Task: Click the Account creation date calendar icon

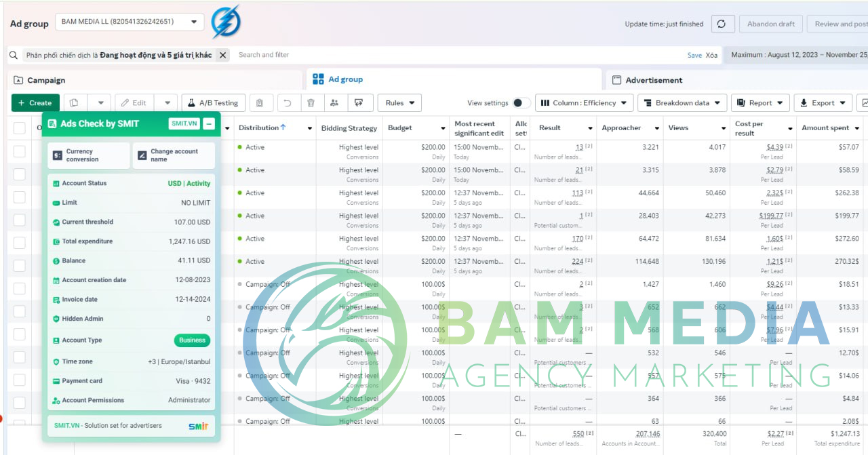Action: [56, 280]
